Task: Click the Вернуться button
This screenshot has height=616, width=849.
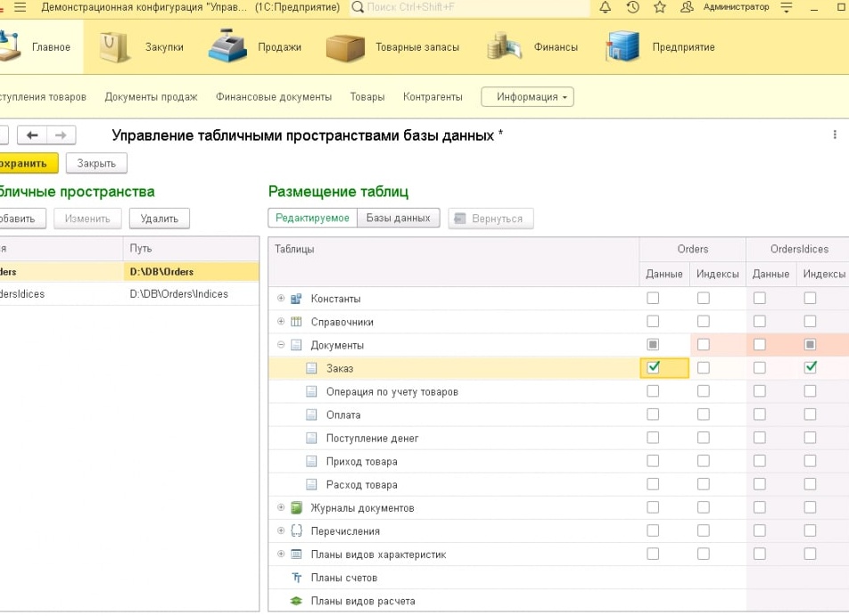Action: (x=490, y=218)
